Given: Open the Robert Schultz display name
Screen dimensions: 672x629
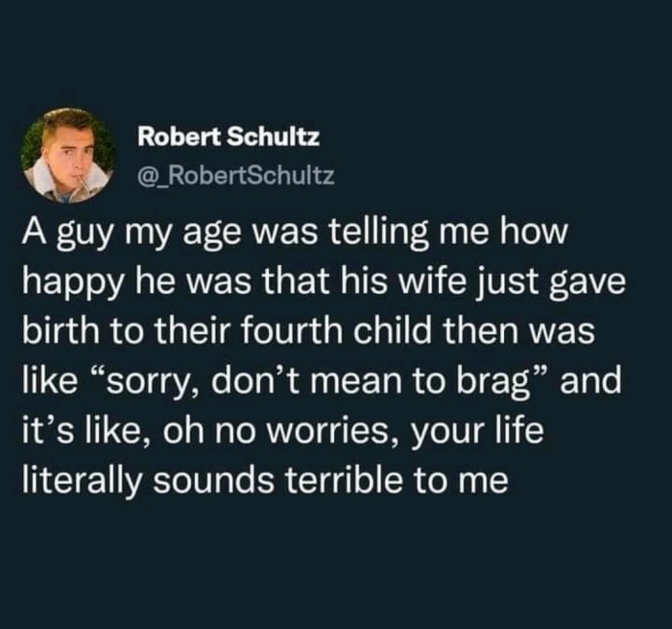Looking at the screenshot, I should (x=228, y=137).
